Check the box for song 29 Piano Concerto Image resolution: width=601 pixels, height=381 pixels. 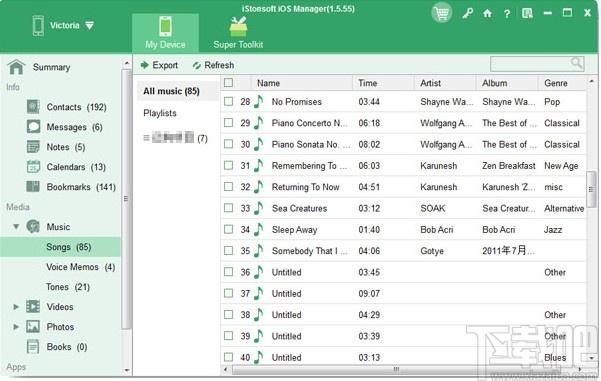228,123
